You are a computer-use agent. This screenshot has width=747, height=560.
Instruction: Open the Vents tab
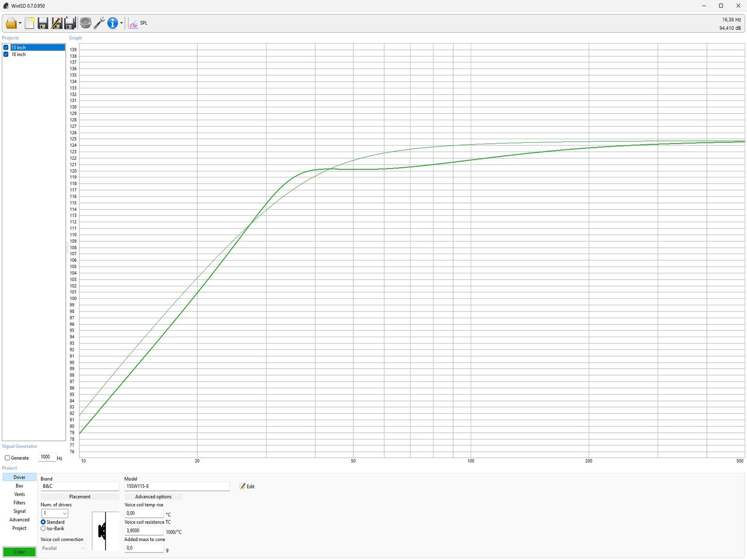coord(19,494)
